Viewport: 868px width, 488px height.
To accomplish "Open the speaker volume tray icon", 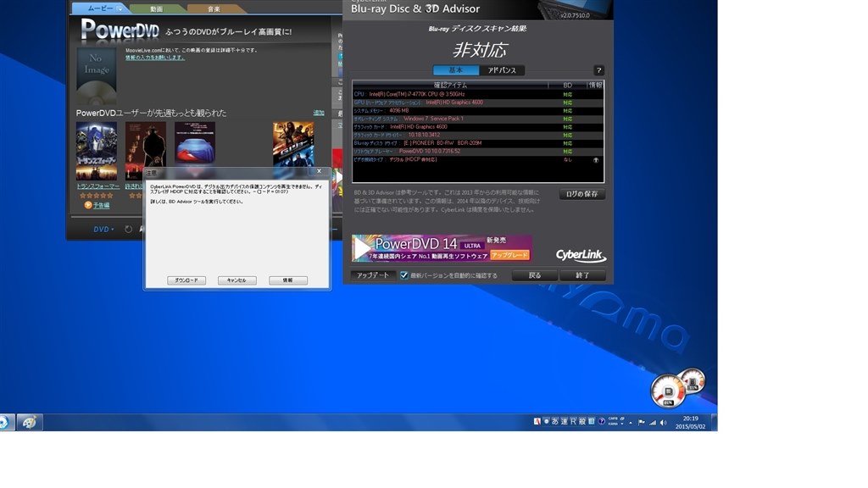I will (663, 423).
